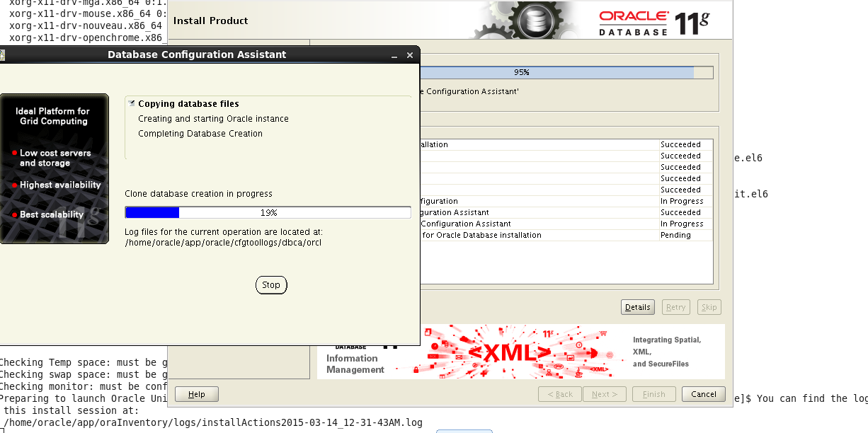Click terminal line 'Preparing to launch Oracle'
The height and width of the screenshot is (433, 868).
(83, 398)
